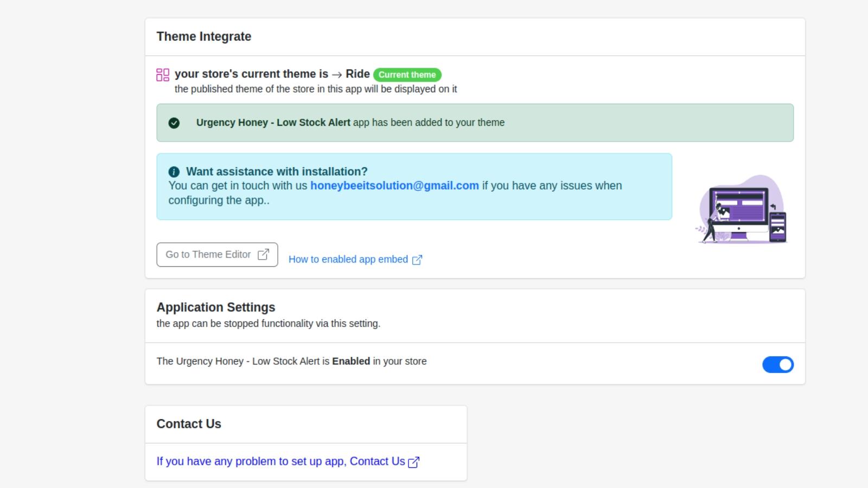The width and height of the screenshot is (868, 488).
Task: Click the external-link icon after Contact Us
Action: click(x=413, y=462)
